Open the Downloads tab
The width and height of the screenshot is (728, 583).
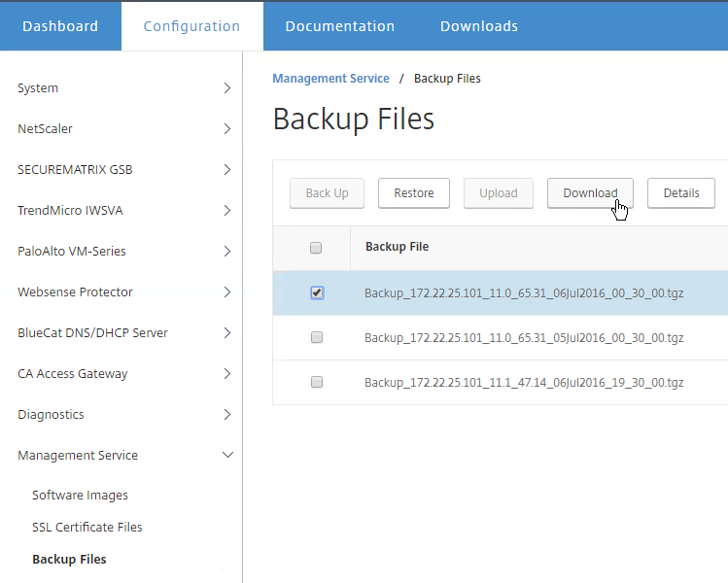(478, 26)
